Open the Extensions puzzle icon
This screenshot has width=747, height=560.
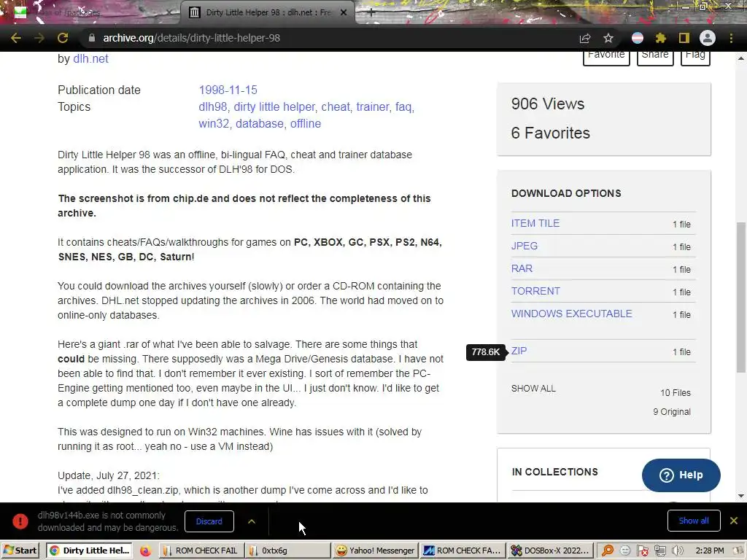660,38
